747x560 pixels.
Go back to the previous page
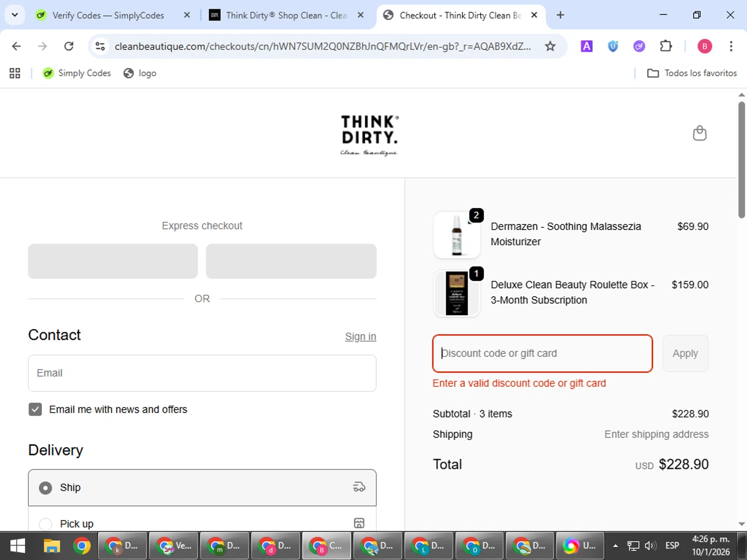(16, 46)
